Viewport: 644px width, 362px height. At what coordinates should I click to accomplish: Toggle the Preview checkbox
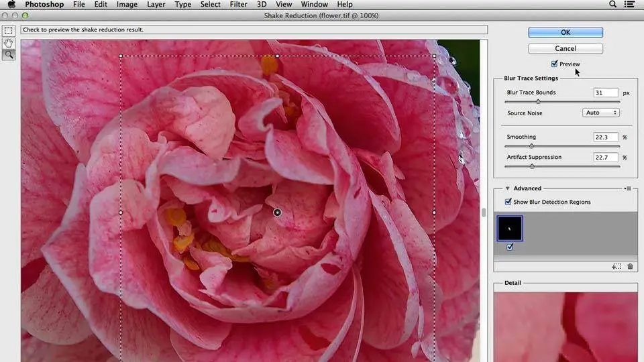coord(554,64)
